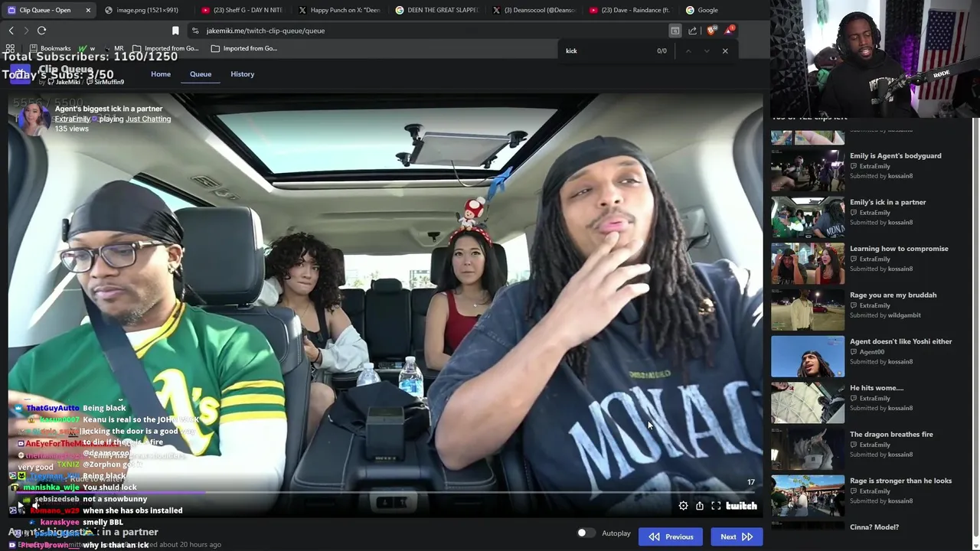Select 'He hits wome....' clip thumbnail
The image size is (980, 551).
[x=808, y=403]
